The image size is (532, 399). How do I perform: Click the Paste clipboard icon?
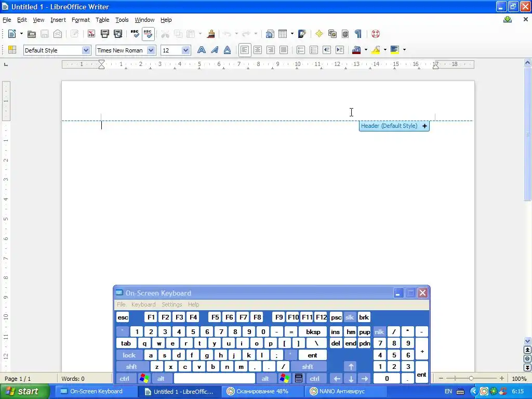coord(191,34)
